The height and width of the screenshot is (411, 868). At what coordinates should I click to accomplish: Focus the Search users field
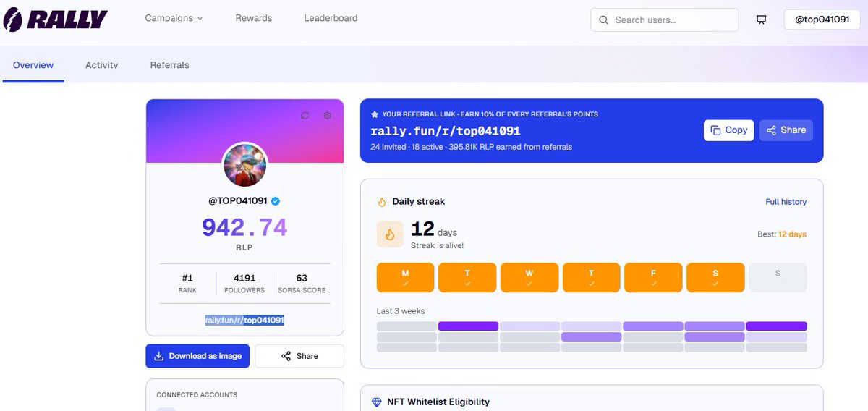(x=665, y=20)
